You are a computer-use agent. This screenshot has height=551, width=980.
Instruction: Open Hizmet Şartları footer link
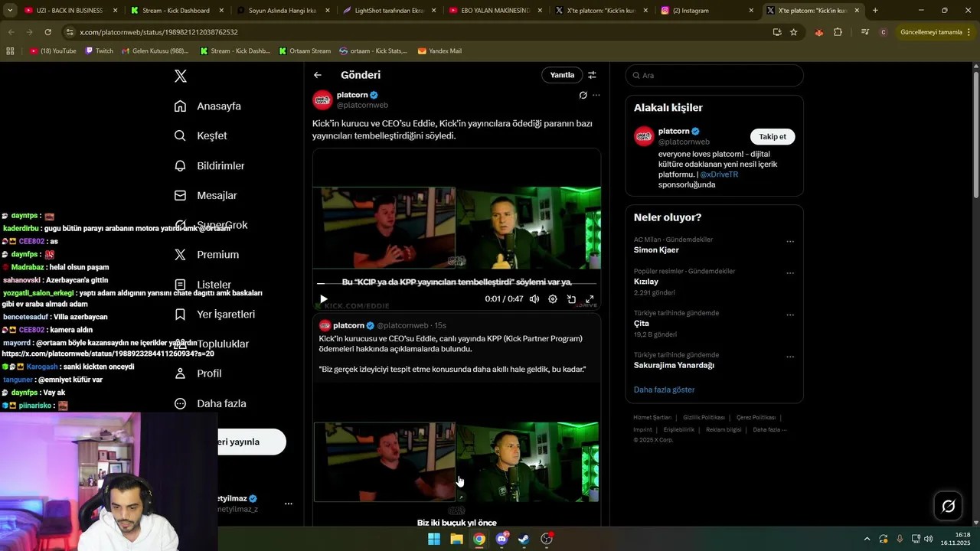pos(652,418)
